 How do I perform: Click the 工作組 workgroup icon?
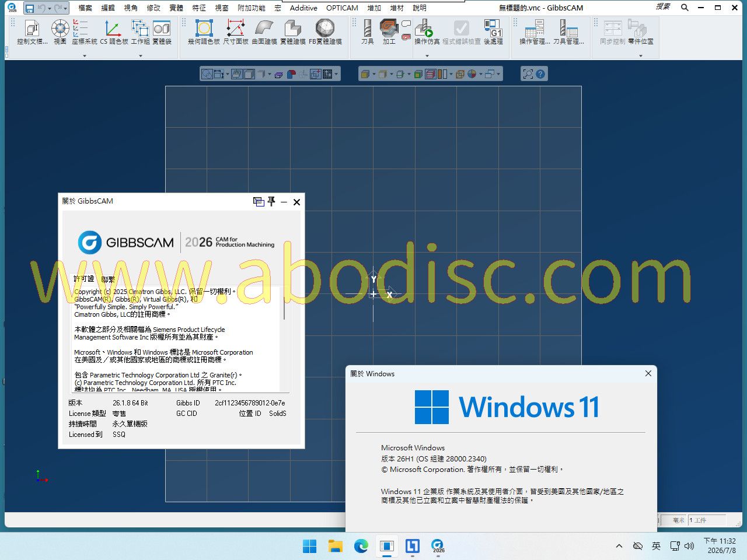(140, 32)
